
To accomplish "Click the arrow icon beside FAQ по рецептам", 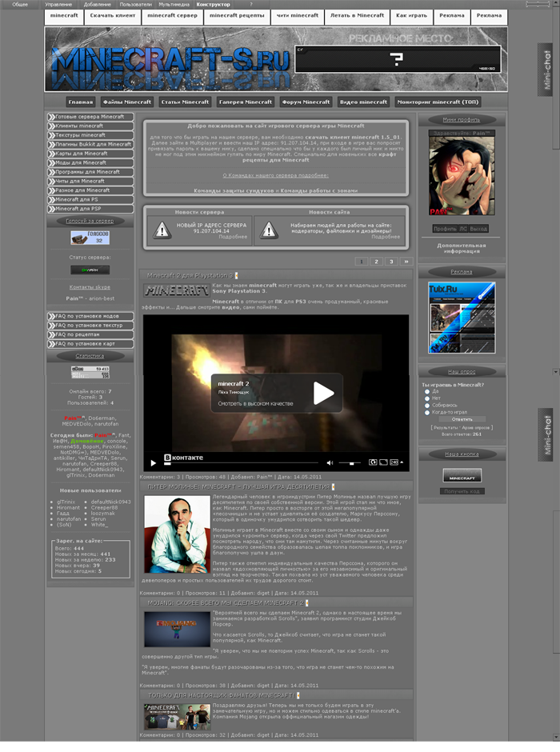I will pos(51,334).
